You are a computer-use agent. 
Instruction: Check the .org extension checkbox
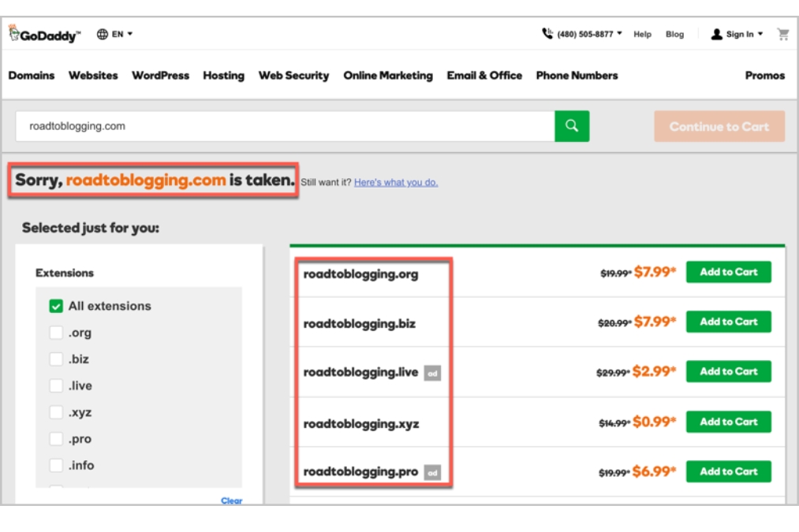[56, 333]
